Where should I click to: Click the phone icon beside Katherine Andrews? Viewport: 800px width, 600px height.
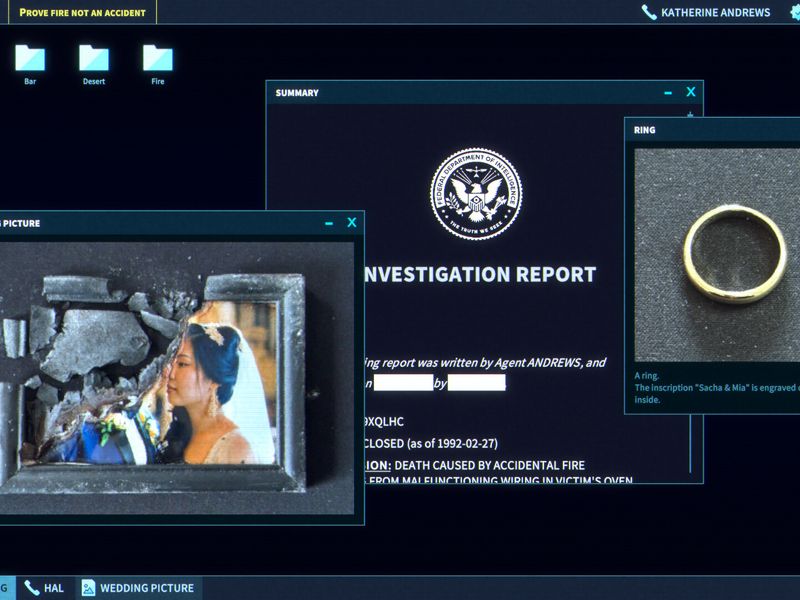[648, 12]
